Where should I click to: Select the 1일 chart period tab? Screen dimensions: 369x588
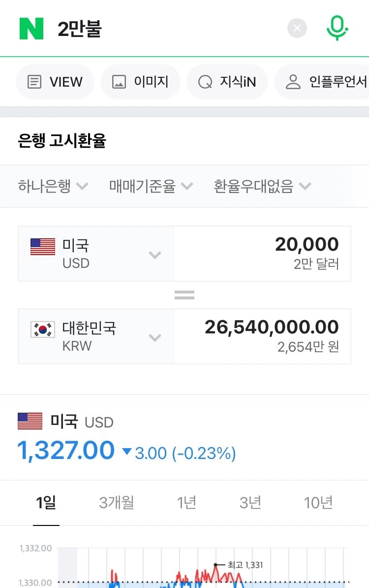tap(46, 503)
